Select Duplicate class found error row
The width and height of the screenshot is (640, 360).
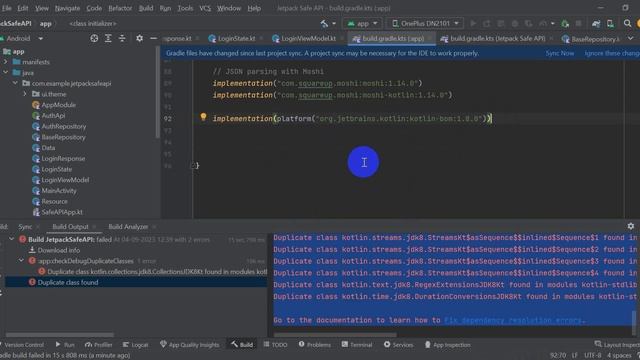tap(136, 282)
